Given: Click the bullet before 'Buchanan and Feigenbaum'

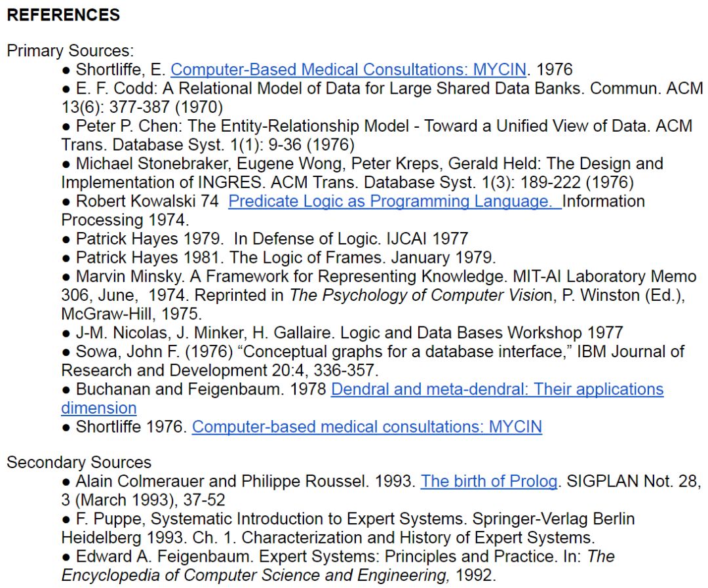Looking at the screenshot, I should 66,390.
